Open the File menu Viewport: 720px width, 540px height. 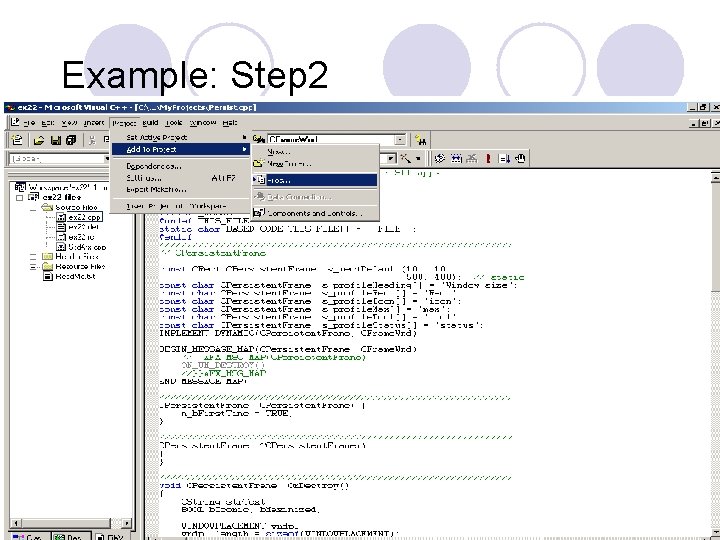click(29, 123)
